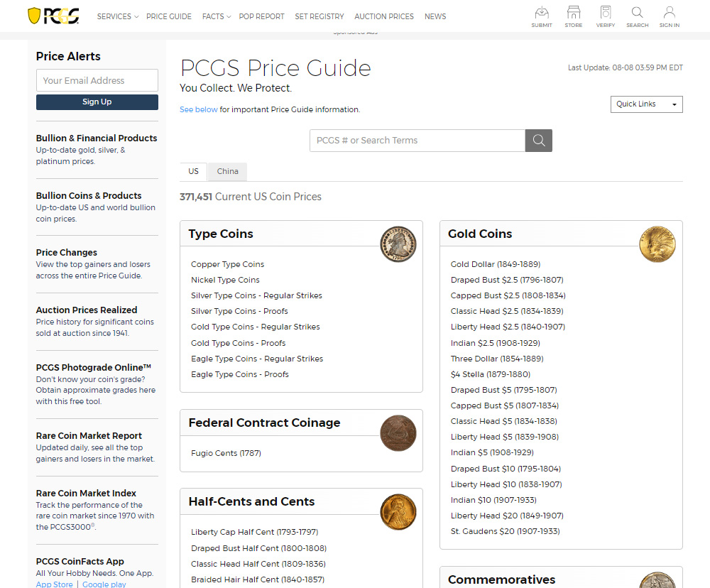Open the Submit icon in header
The height and width of the screenshot is (588, 710).
click(x=542, y=16)
